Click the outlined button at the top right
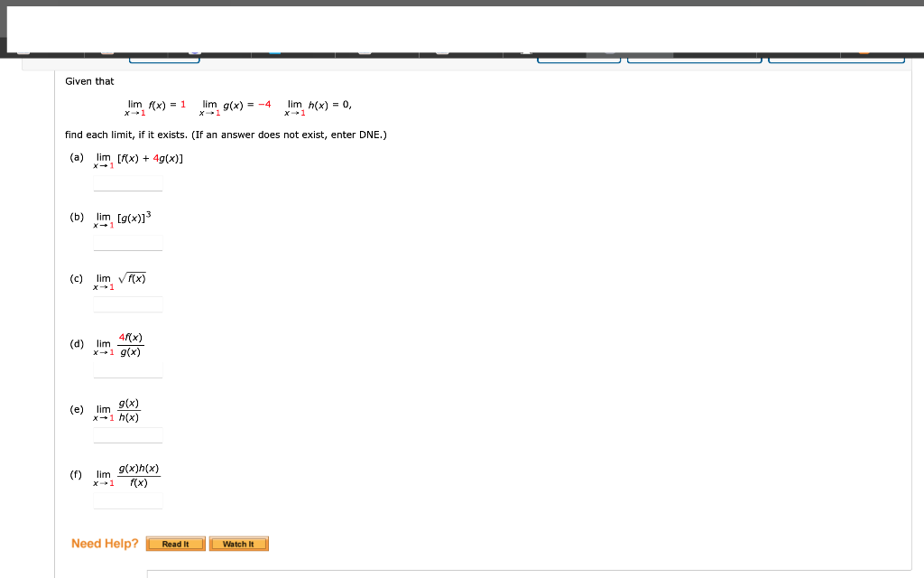This screenshot has width=924, height=578. point(836,58)
